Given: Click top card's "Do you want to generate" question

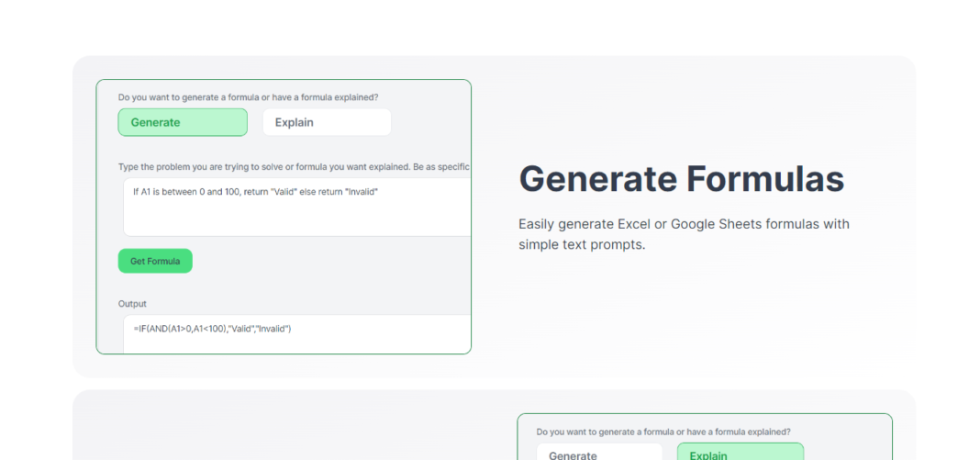Looking at the screenshot, I should point(248,97).
